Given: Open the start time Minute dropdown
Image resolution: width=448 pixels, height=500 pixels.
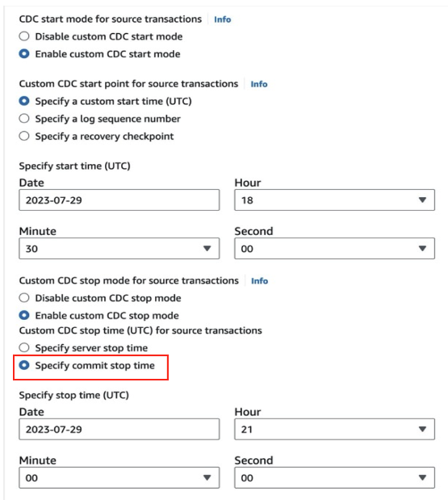Looking at the screenshot, I should [x=119, y=249].
